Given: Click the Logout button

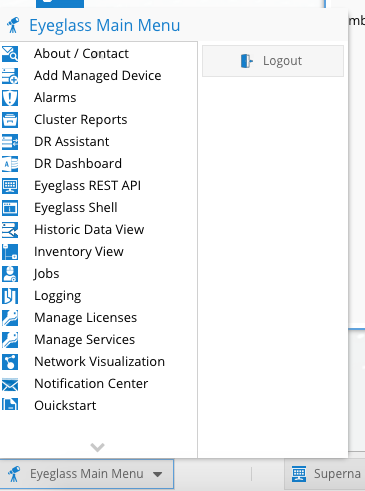Looking at the screenshot, I should pos(273,61).
